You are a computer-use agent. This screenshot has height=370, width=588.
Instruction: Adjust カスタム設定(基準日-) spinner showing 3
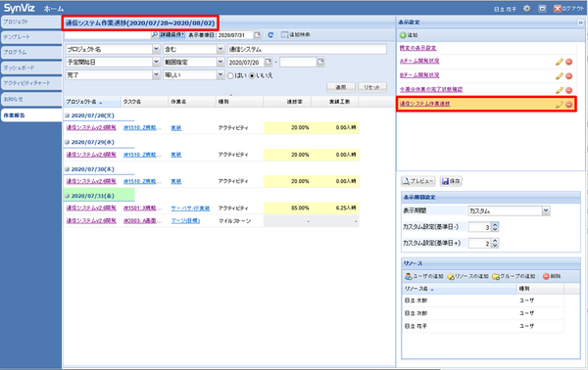(x=495, y=227)
